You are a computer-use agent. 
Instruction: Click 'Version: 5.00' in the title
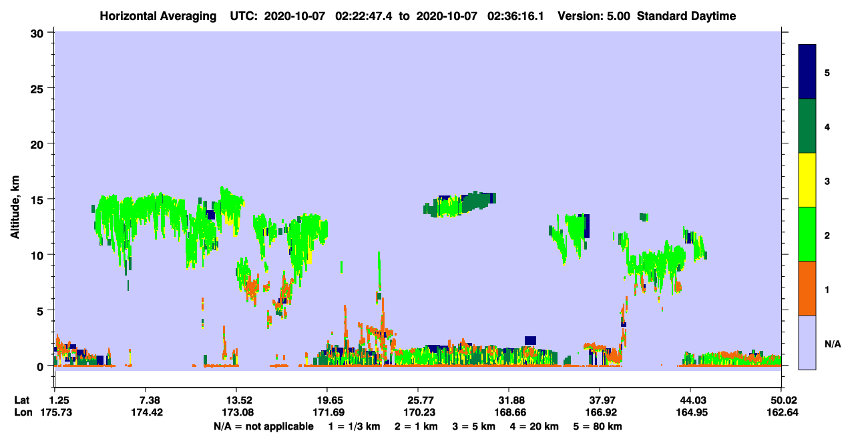[593, 16]
